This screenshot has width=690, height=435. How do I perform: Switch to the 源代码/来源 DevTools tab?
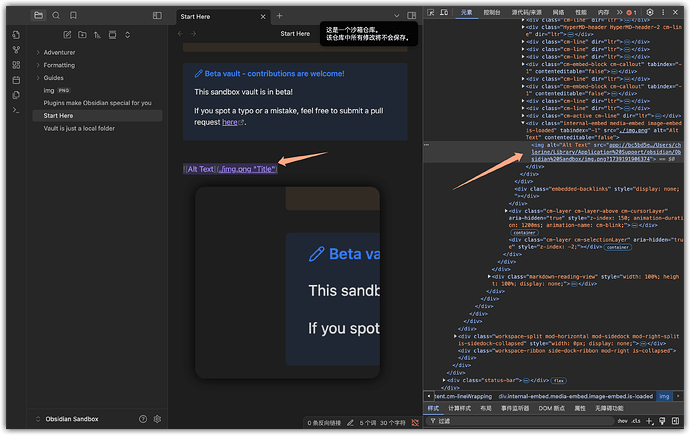pos(526,12)
